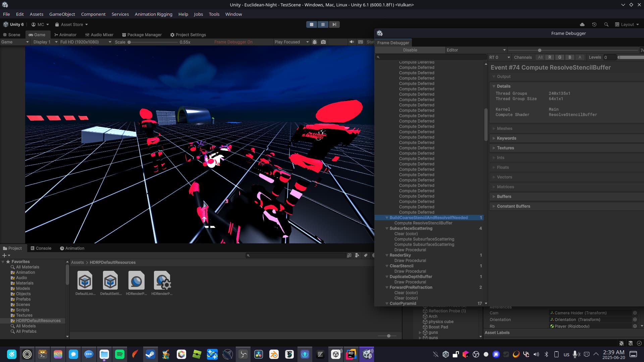This screenshot has width=644, height=362.
Task: Open global search with the magnifier icon
Action: 606,24
